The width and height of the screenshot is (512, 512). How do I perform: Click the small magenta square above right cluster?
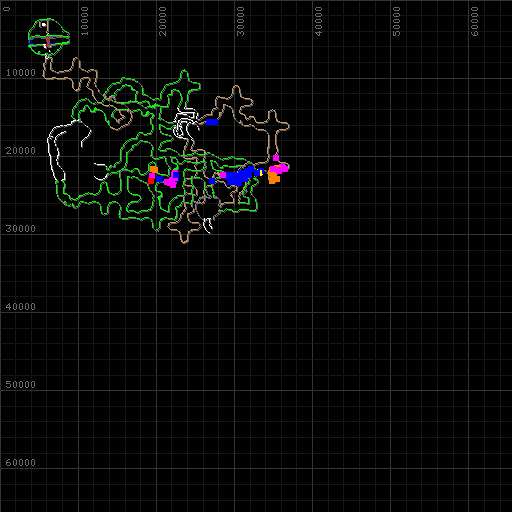point(276,157)
